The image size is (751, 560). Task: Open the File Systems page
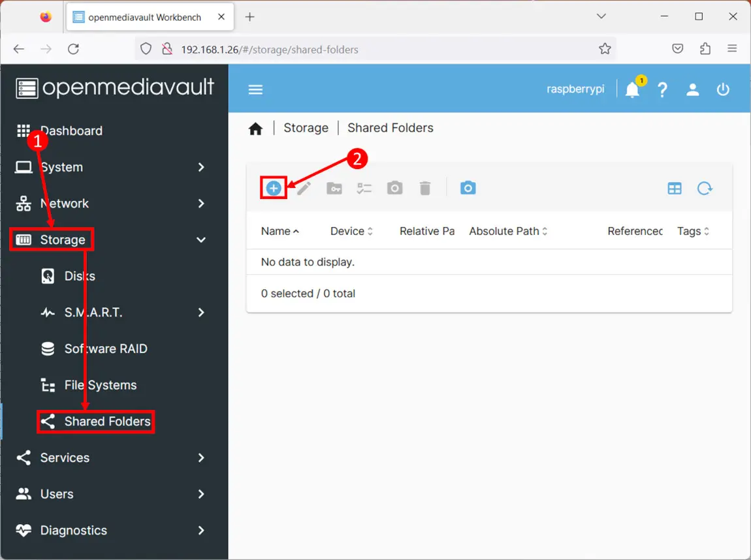100,385
